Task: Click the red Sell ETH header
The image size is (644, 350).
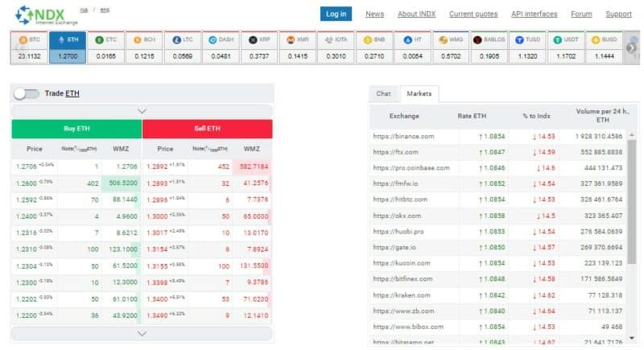Action: (x=208, y=129)
